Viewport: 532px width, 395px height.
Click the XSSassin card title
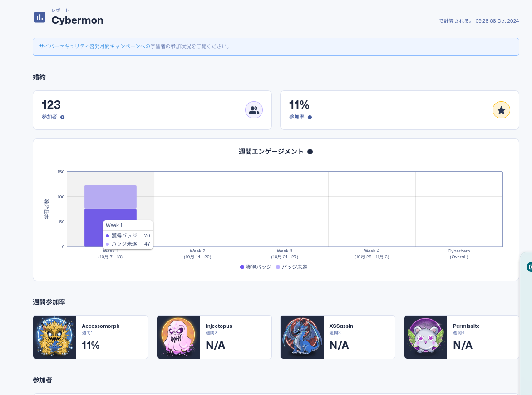(341, 326)
